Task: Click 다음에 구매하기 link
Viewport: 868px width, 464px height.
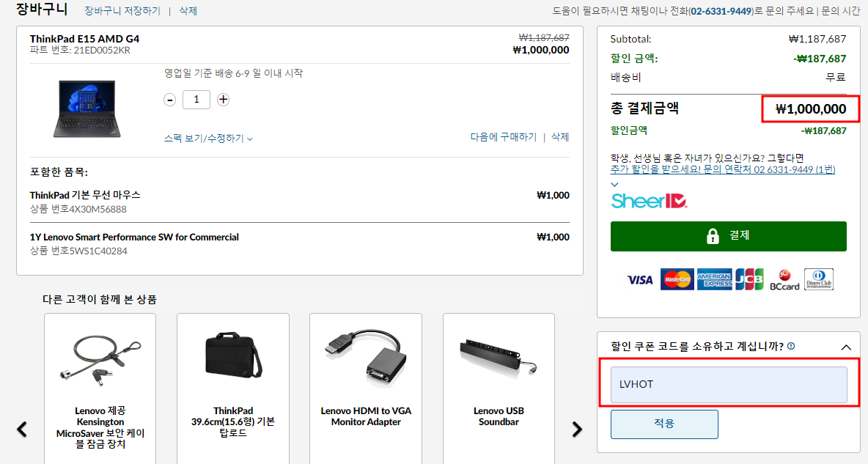Action: pos(504,137)
